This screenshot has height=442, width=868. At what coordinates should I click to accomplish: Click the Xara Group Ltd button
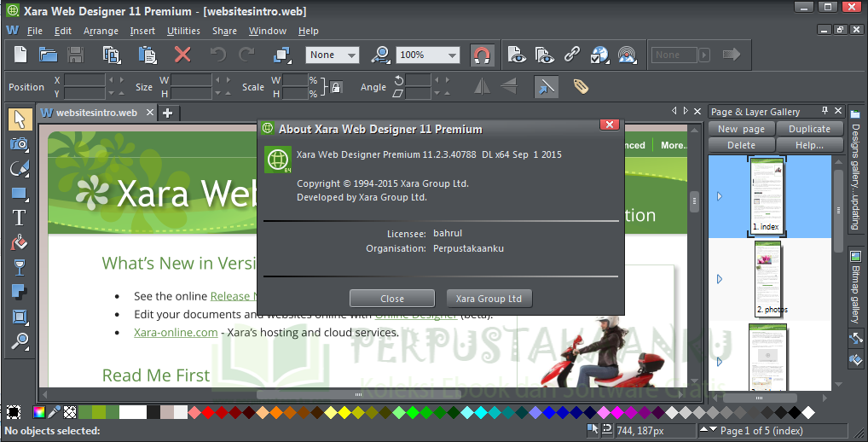pyautogui.click(x=489, y=299)
